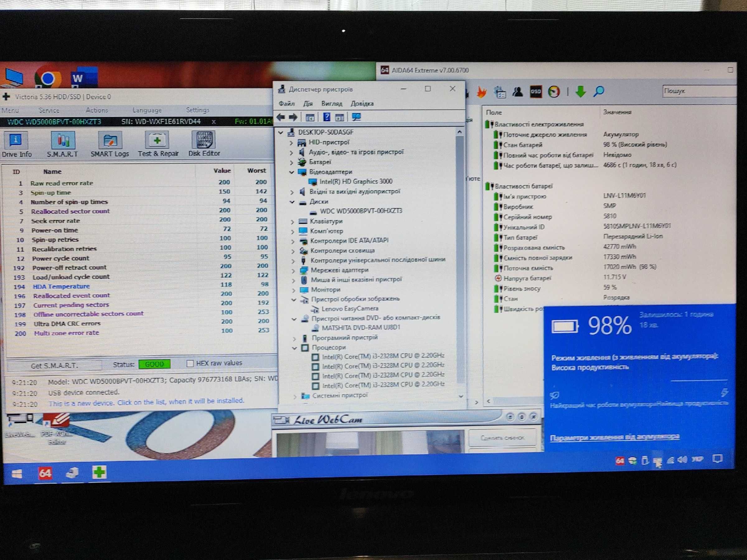Click the Word desktop icon
Screen dimensions: 747x560
tap(84, 77)
